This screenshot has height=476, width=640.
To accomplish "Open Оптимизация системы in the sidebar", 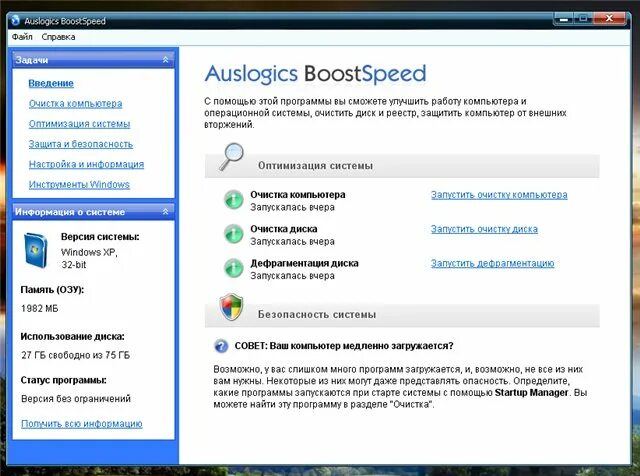I will (x=79, y=124).
